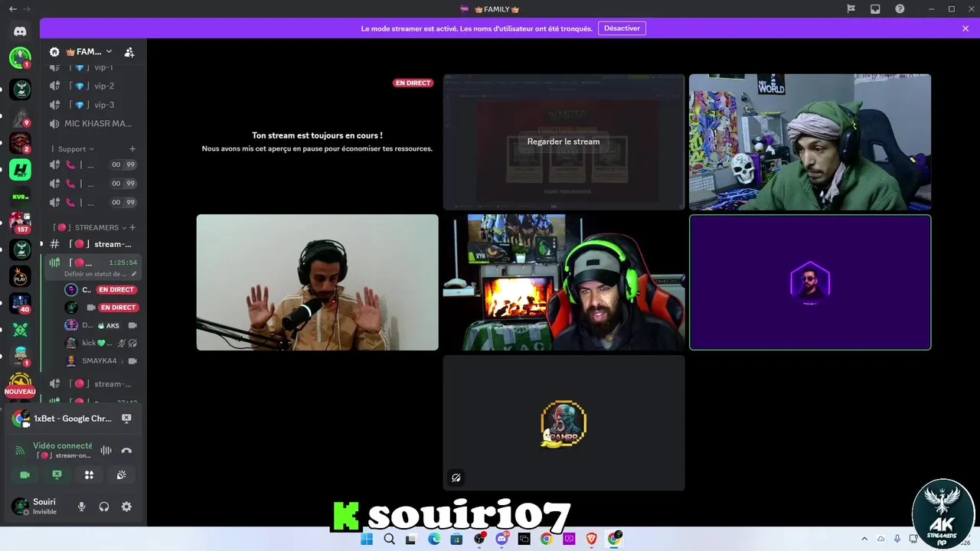Open the server icon with 40 badge
This screenshot has height=551, width=980.
tap(20, 303)
